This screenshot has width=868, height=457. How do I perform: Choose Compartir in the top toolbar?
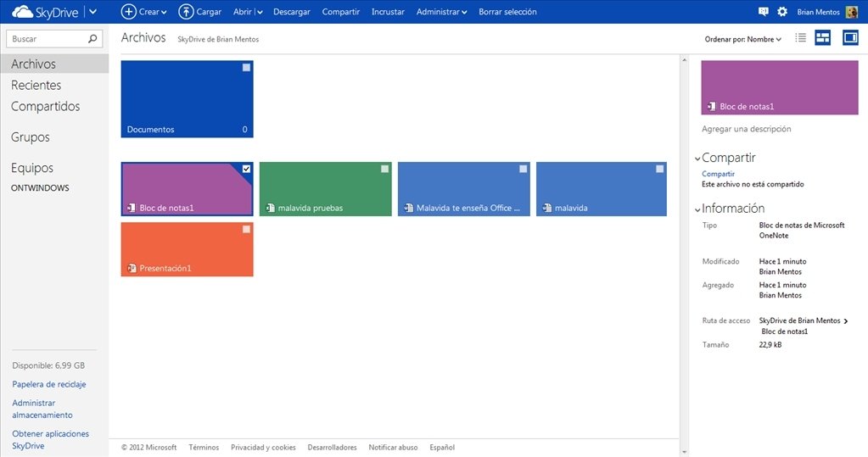[340, 12]
